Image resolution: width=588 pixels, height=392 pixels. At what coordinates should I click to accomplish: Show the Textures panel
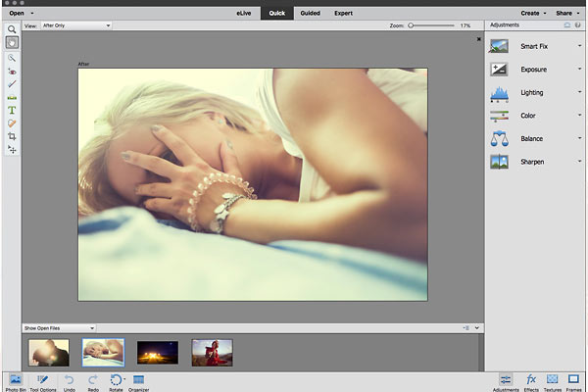click(x=553, y=382)
